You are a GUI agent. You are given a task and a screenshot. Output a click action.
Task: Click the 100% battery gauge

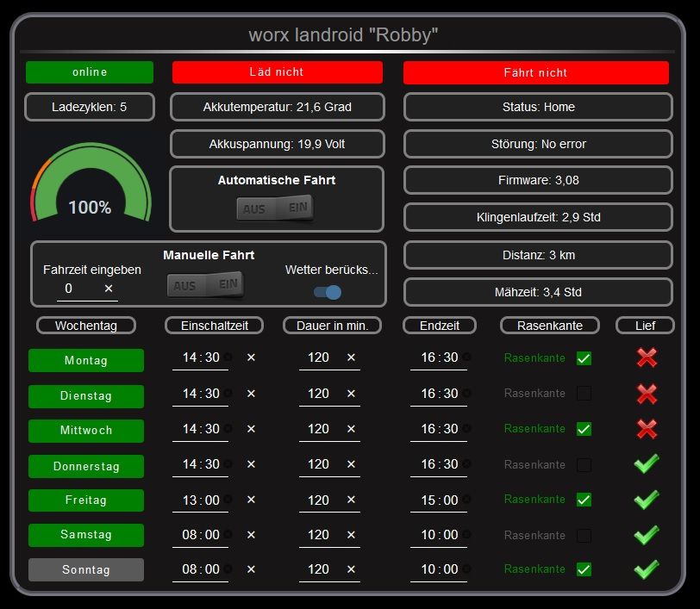pyautogui.click(x=91, y=182)
